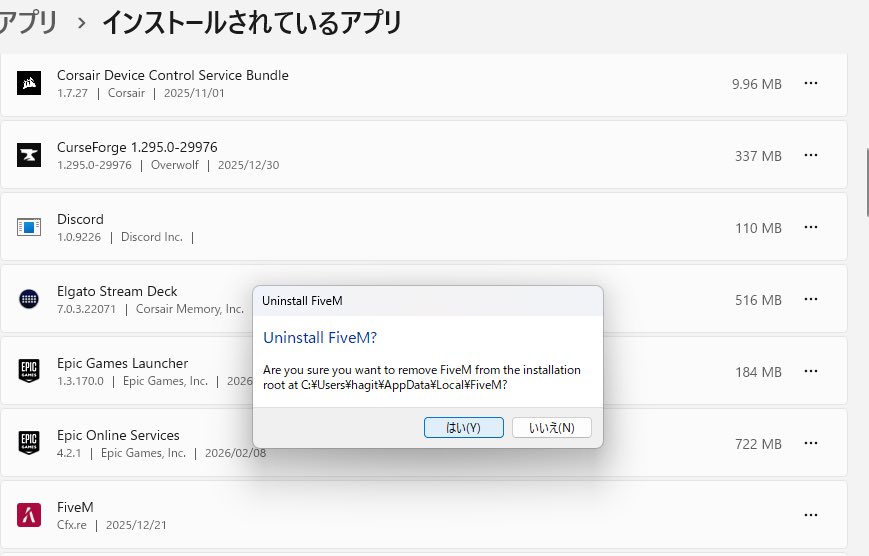Click the Epic Games Launcher icon
The image size is (869, 556).
[29, 371]
